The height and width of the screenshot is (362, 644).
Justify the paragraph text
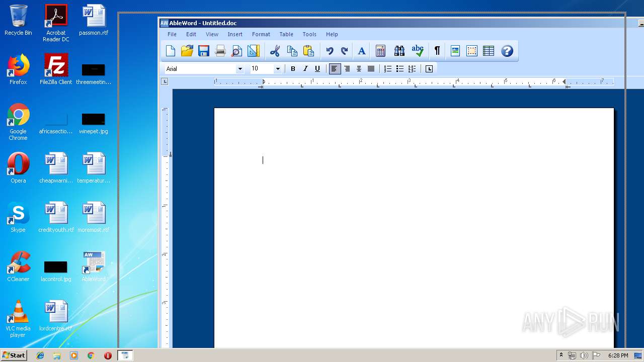[x=371, y=69]
